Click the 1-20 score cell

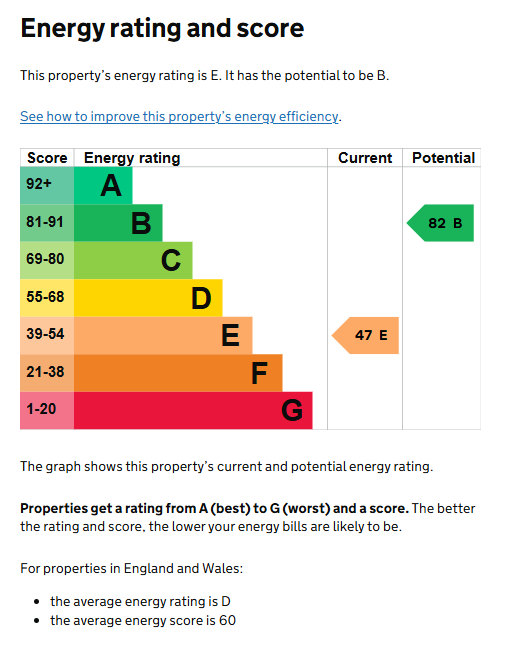(47, 410)
